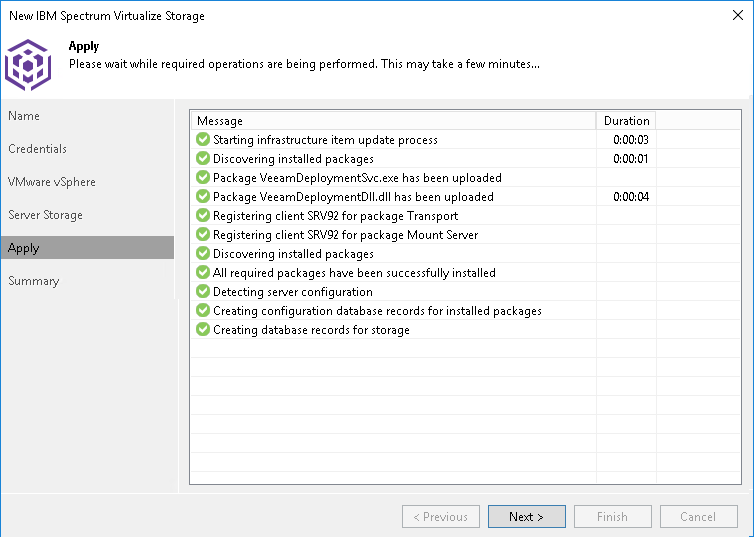Go to the Name wizard step

point(24,116)
